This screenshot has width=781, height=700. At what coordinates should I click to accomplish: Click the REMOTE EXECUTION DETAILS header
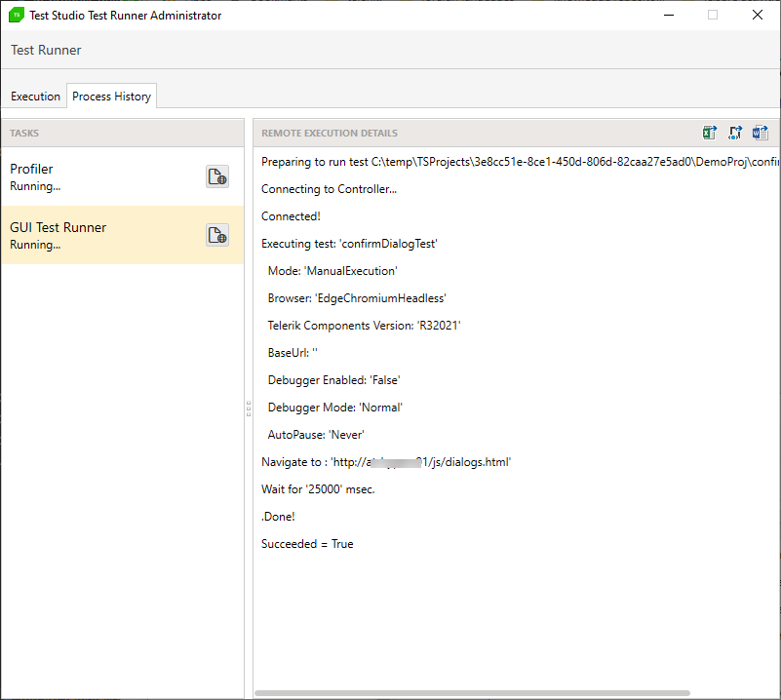tap(330, 133)
